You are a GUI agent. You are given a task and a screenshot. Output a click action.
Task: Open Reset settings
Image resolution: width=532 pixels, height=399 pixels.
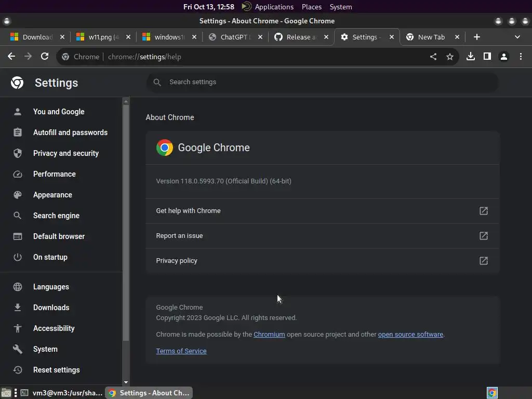pyautogui.click(x=61, y=370)
